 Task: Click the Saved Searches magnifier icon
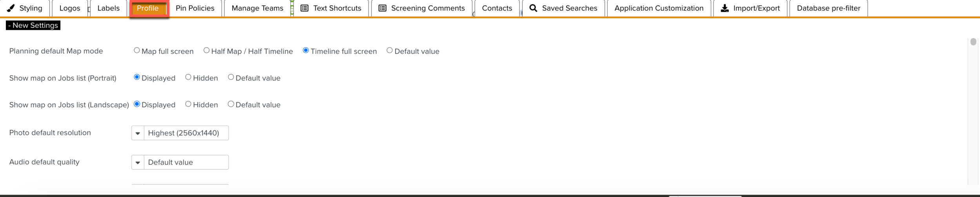click(x=533, y=8)
